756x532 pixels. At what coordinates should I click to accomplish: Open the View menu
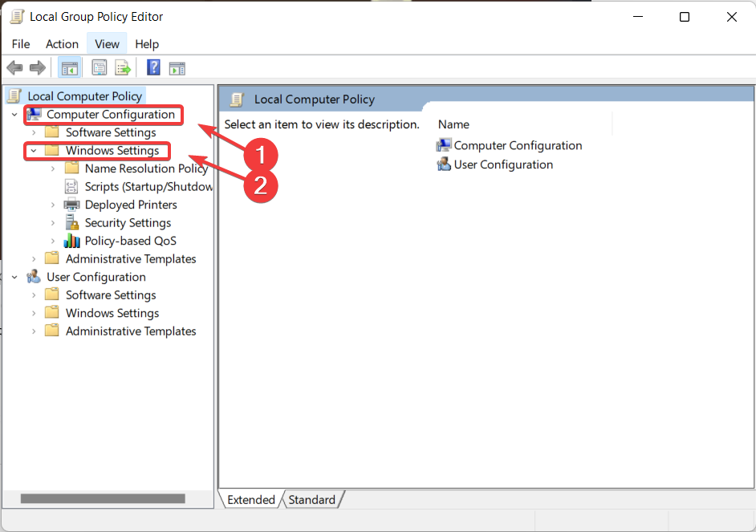point(107,44)
